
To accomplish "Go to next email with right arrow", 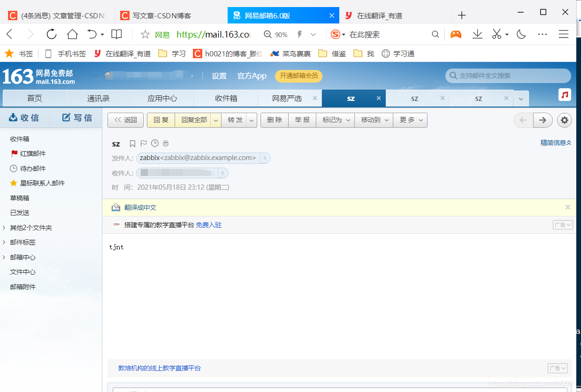I will (543, 120).
